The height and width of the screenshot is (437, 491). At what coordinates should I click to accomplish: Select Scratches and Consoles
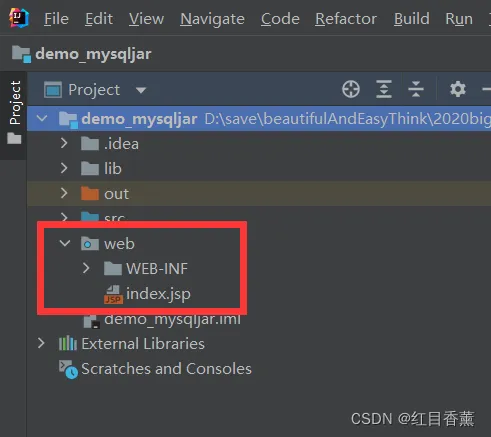(166, 369)
